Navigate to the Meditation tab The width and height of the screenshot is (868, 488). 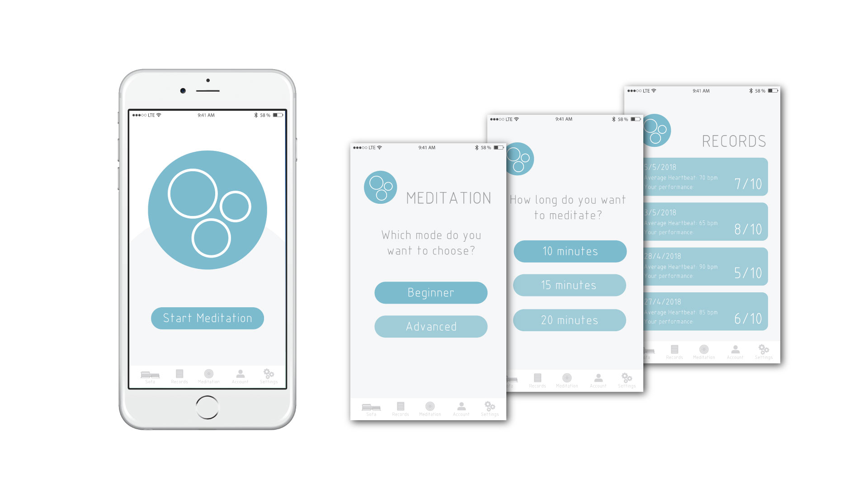click(x=208, y=376)
